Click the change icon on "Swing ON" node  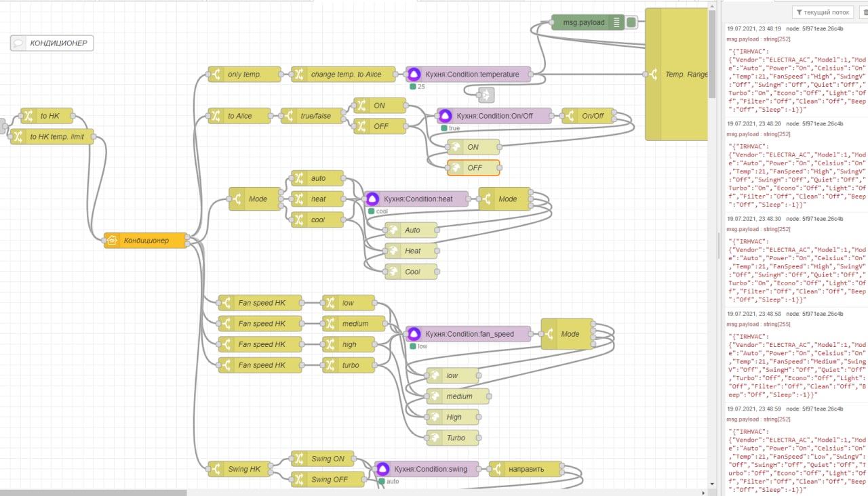[x=298, y=459]
